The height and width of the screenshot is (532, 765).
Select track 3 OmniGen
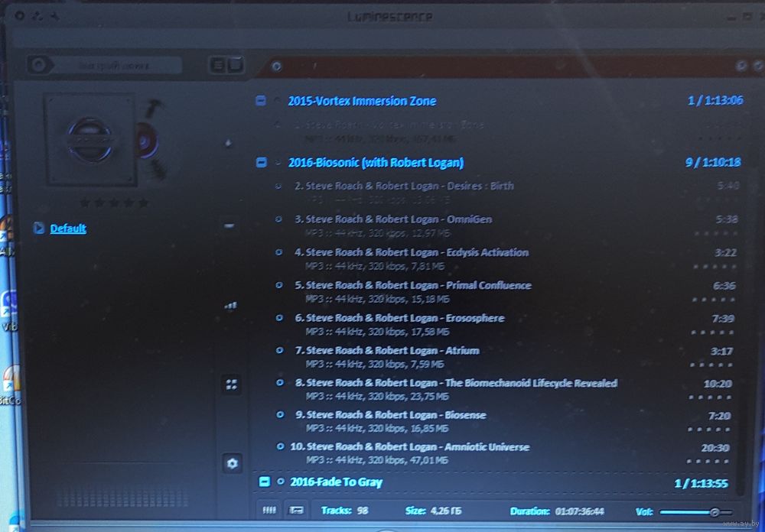(393, 219)
